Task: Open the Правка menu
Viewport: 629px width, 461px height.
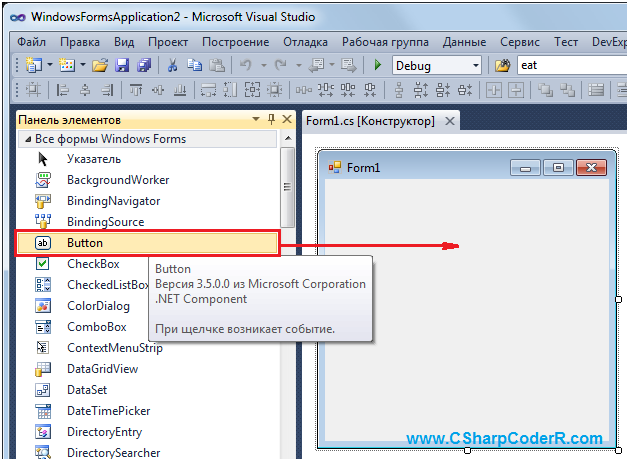Action: click(x=80, y=42)
